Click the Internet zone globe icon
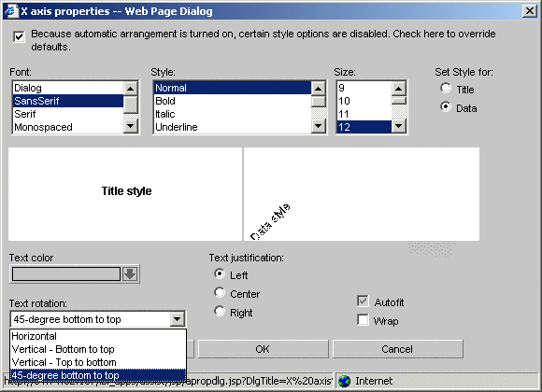This screenshot has height=392, width=542. [344, 381]
